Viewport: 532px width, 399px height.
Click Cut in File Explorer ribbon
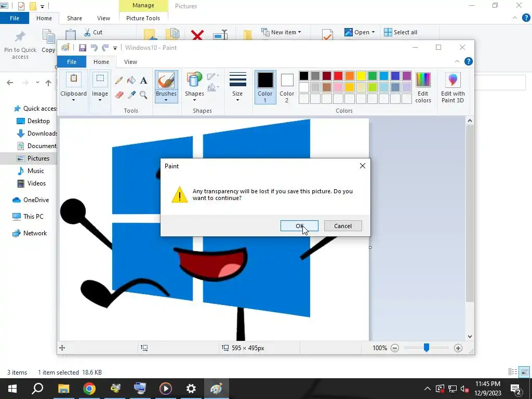94,32
